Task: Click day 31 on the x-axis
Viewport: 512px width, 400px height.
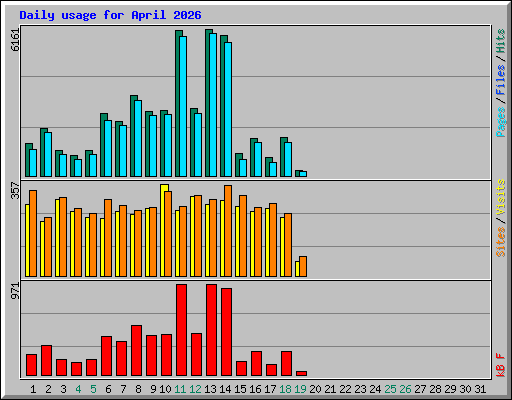Action: 480,389
